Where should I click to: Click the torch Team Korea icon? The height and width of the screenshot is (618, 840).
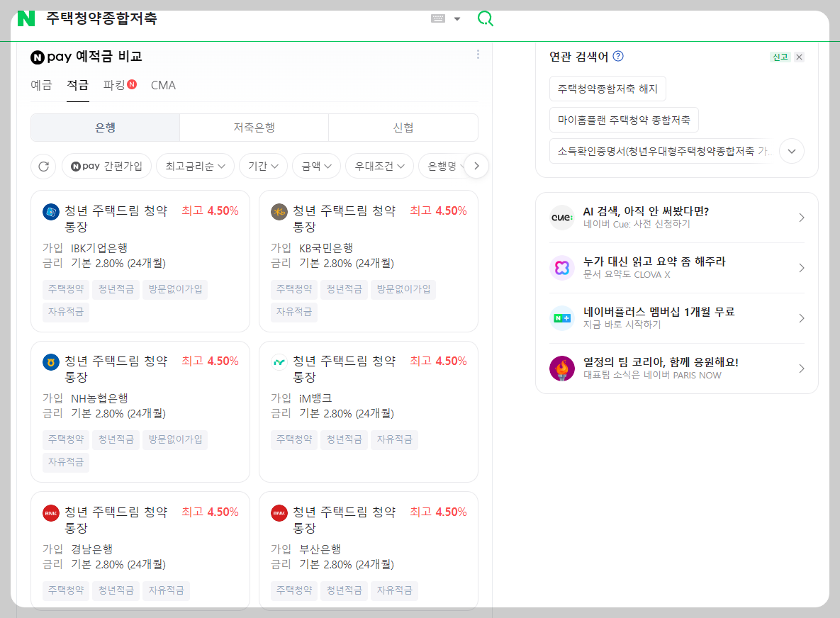coord(562,369)
